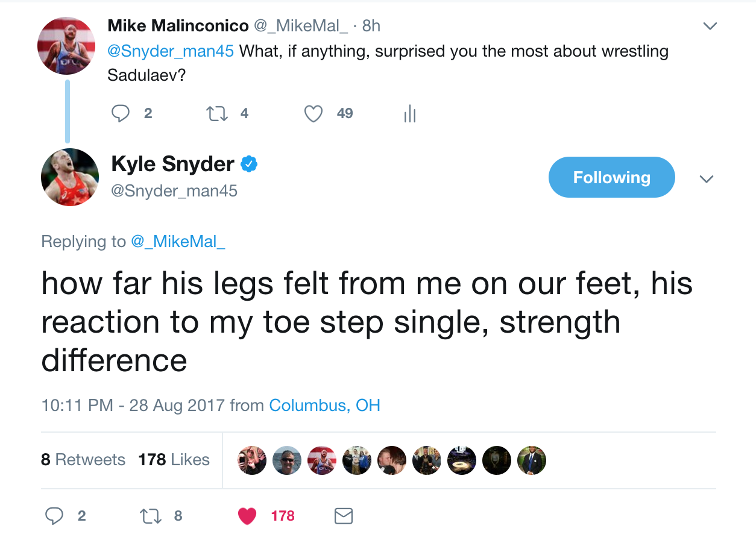Screen dimensions: 756x552
Task: Open the Columbus, OH location link
Action: pyautogui.click(x=324, y=405)
